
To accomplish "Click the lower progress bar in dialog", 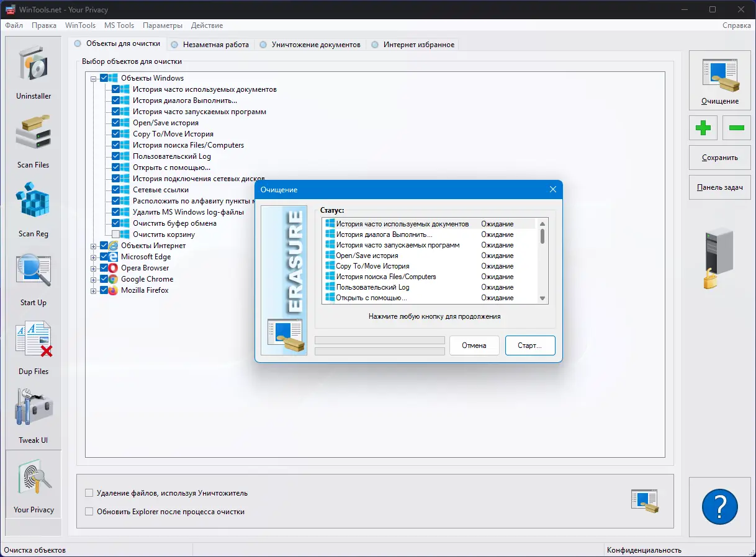I will click(x=380, y=351).
